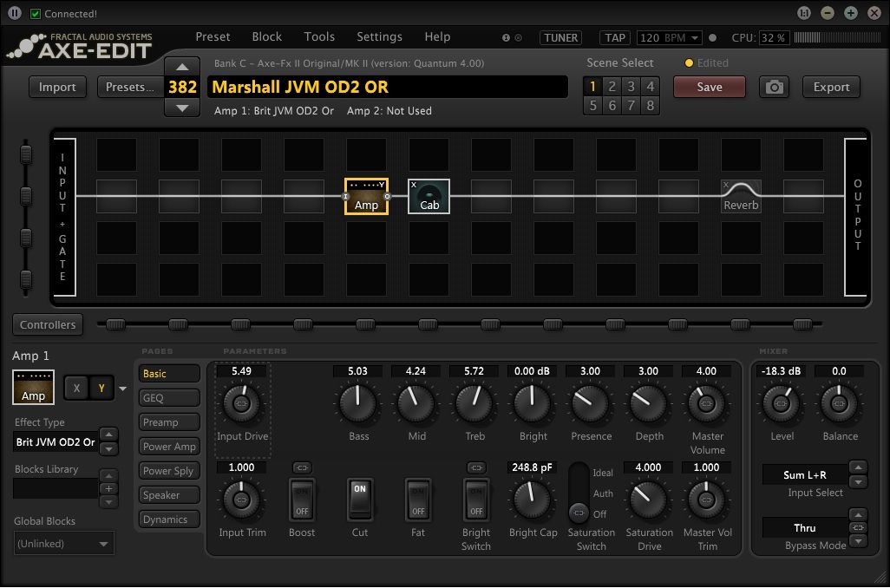Click the Presence knob
890x588 pixels.
click(591, 403)
